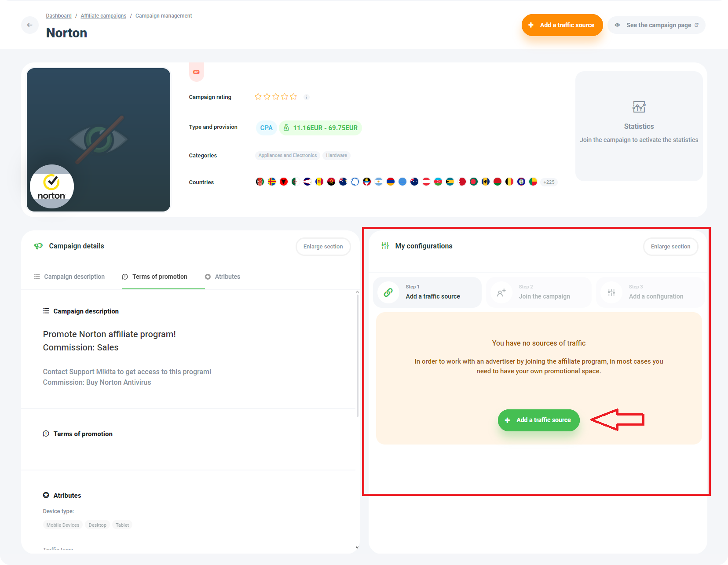The height and width of the screenshot is (565, 728).
Task: Enlarge the Campaign details section
Action: point(323,247)
